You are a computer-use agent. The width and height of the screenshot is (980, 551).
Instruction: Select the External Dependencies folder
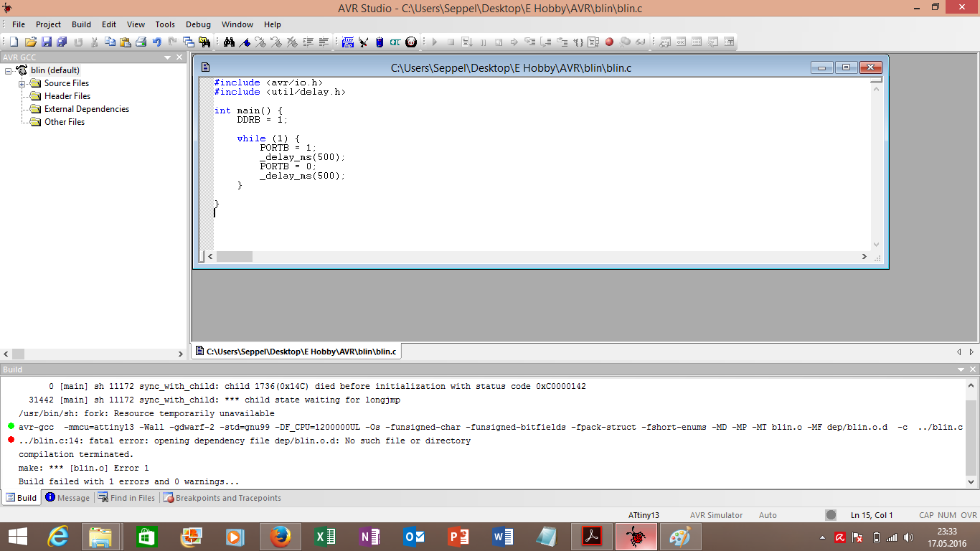86,109
